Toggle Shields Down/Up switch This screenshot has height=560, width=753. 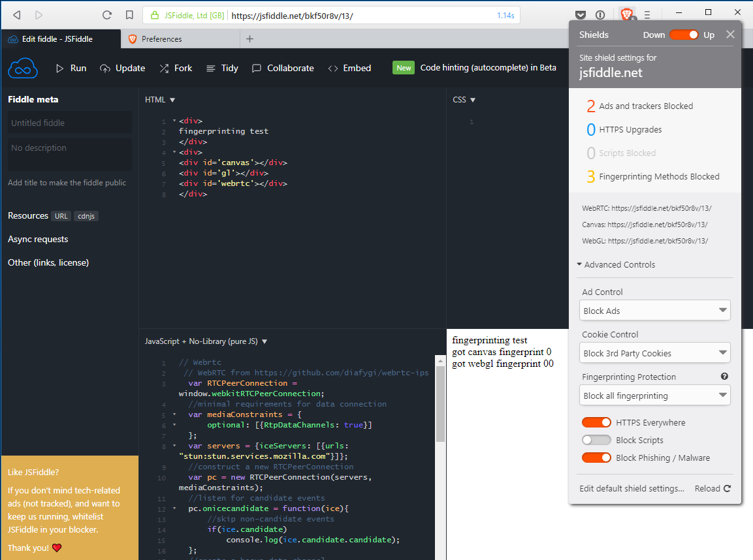pyautogui.click(x=684, y=35)
